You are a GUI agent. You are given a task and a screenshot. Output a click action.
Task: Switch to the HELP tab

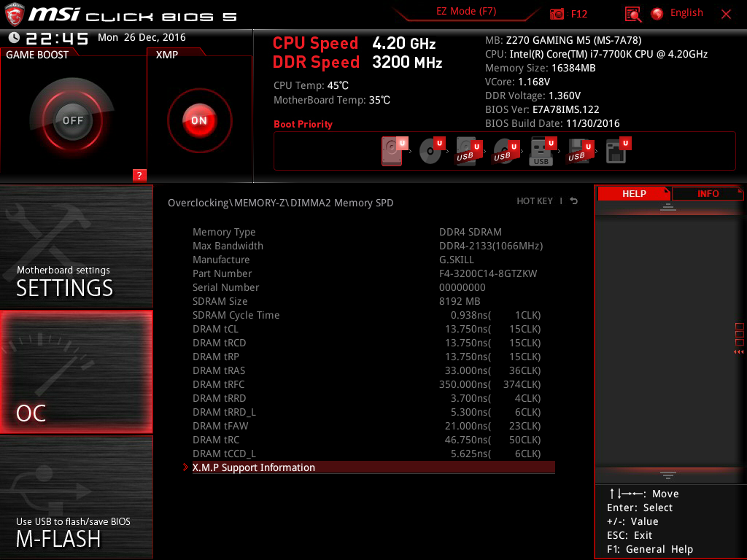[634, 193]
